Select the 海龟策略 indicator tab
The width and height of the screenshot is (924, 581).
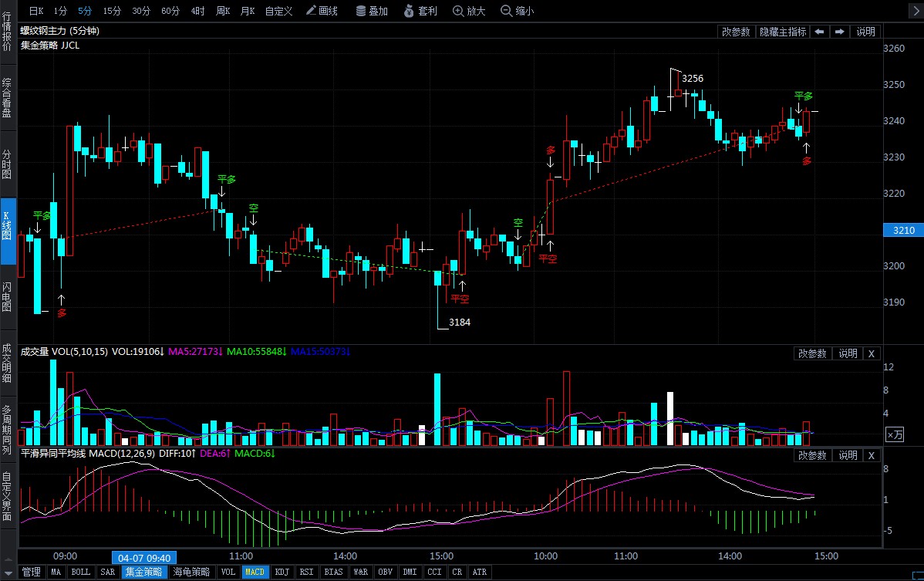pos(191,573)
